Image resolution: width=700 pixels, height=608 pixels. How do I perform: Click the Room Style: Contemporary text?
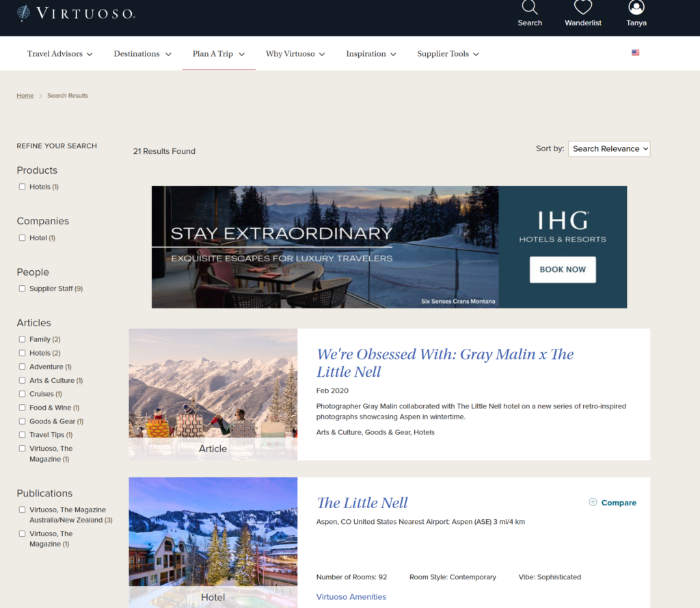(x=453, y=577)
